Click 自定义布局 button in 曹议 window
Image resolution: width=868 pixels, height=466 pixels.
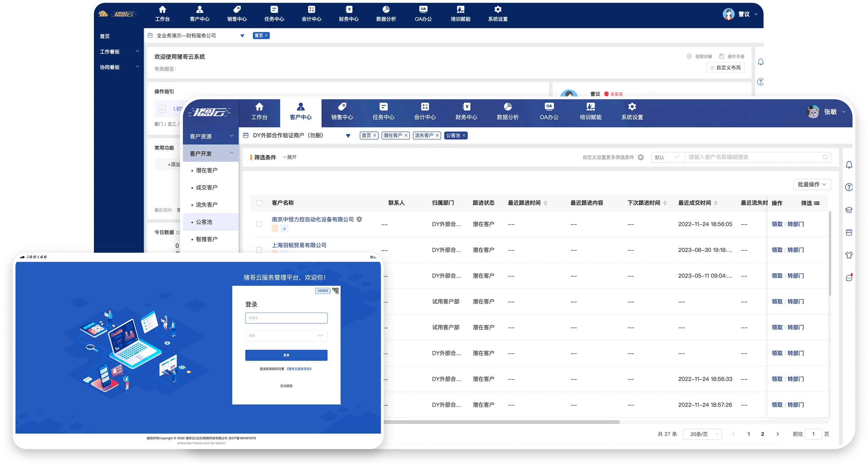[726, 68]
